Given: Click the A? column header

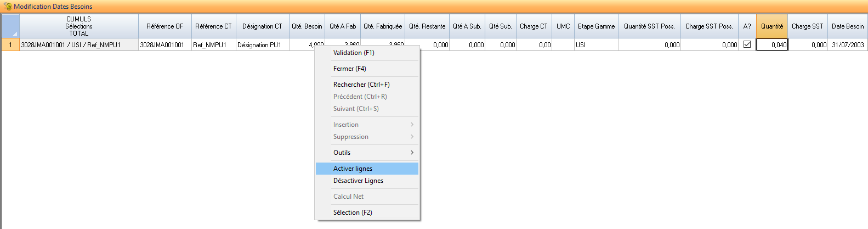Looking at the screenshot, I should [747, 26].
